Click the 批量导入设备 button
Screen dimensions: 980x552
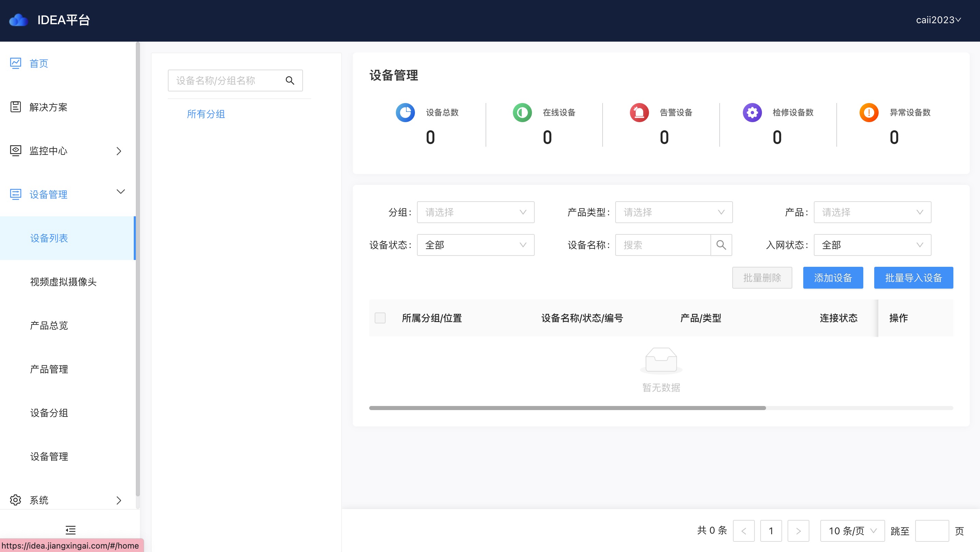click(x=913, y=278)
